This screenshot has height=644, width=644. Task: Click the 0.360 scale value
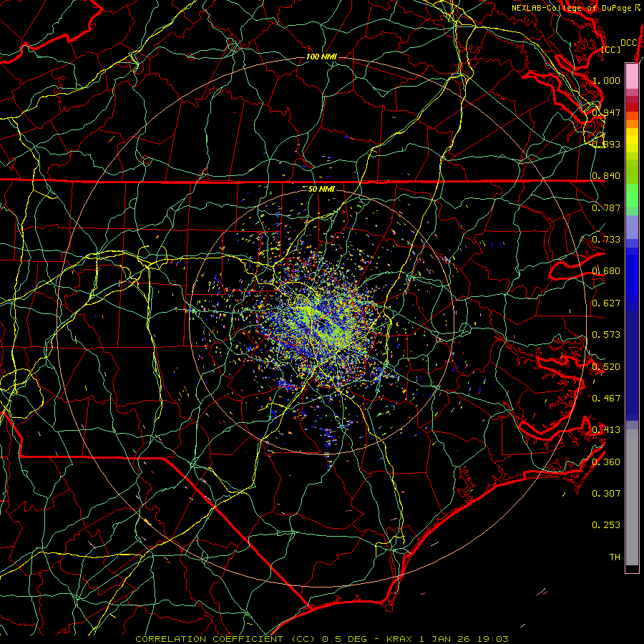point(606,462)
